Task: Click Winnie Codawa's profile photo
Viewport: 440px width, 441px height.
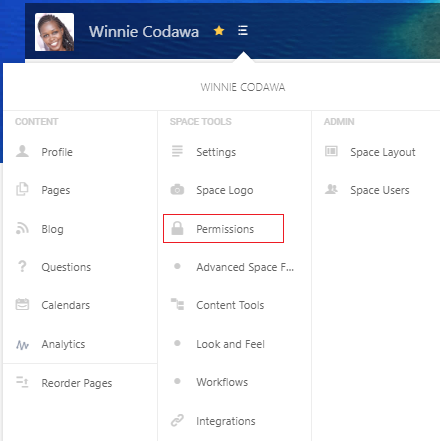Action: pyautogui.click(x=54, y=32)
